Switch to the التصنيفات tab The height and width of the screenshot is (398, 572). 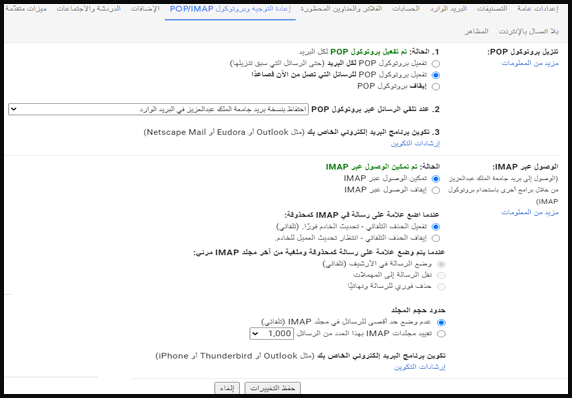pos(492,9)
